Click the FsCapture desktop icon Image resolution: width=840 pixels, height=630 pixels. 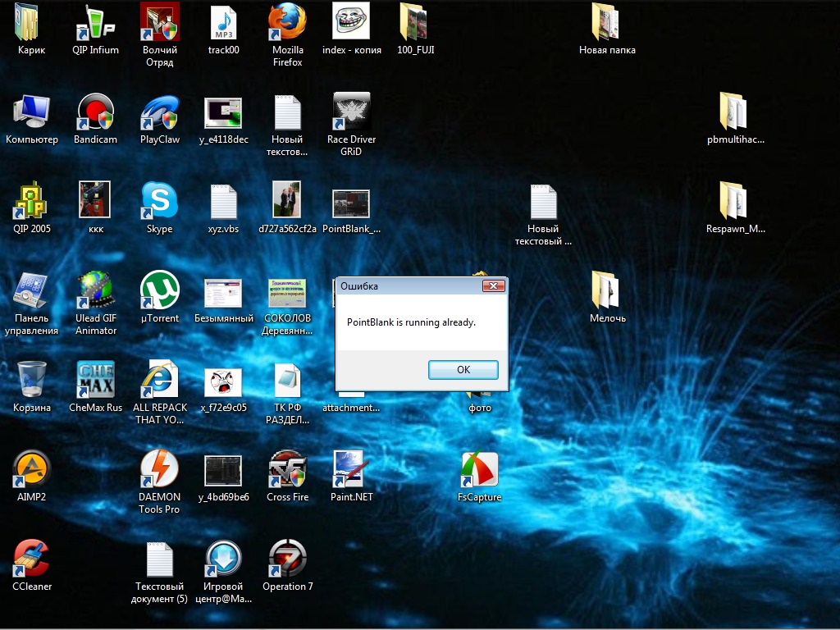pos(479,468)
